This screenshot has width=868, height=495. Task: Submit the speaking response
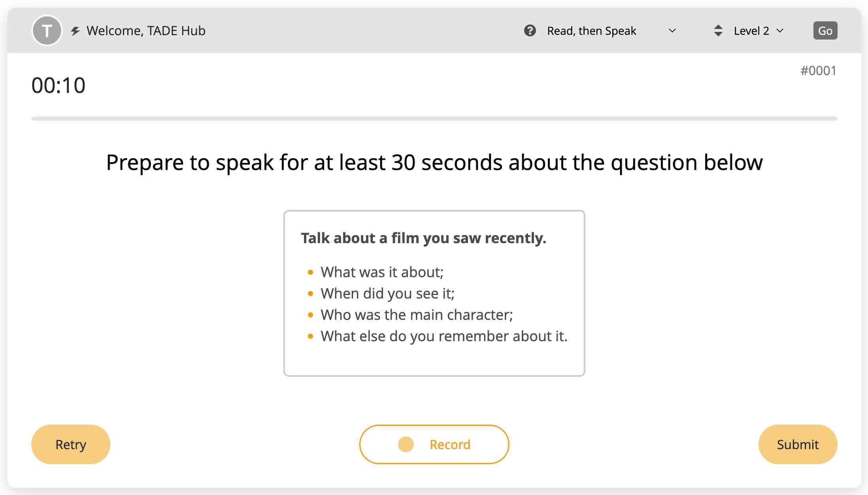[x=798, y=444]
